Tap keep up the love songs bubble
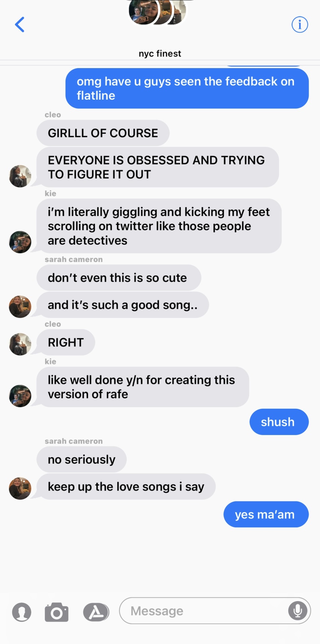Viewport: 320px width, 644px height. [126, 487]
